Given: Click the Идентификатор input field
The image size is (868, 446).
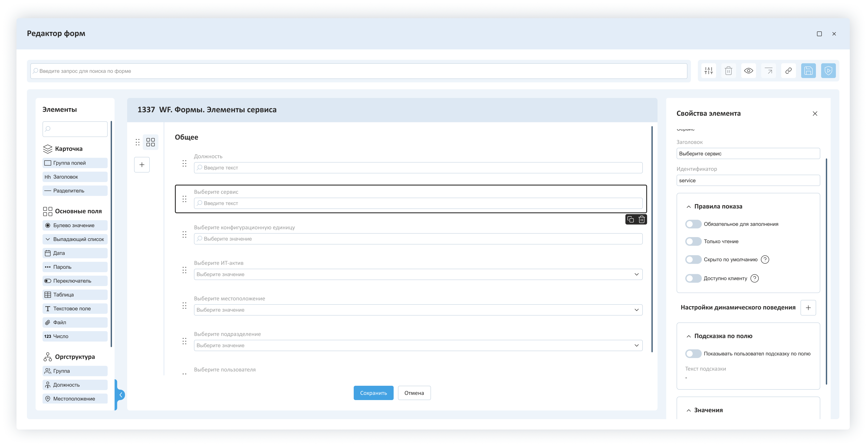Looking at the screenshot, I should click(748, 181).
